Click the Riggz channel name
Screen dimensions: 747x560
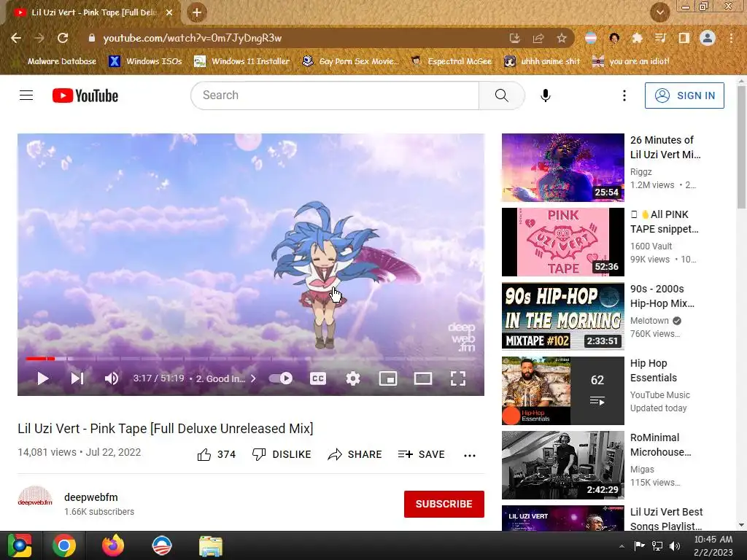[640, 172]
